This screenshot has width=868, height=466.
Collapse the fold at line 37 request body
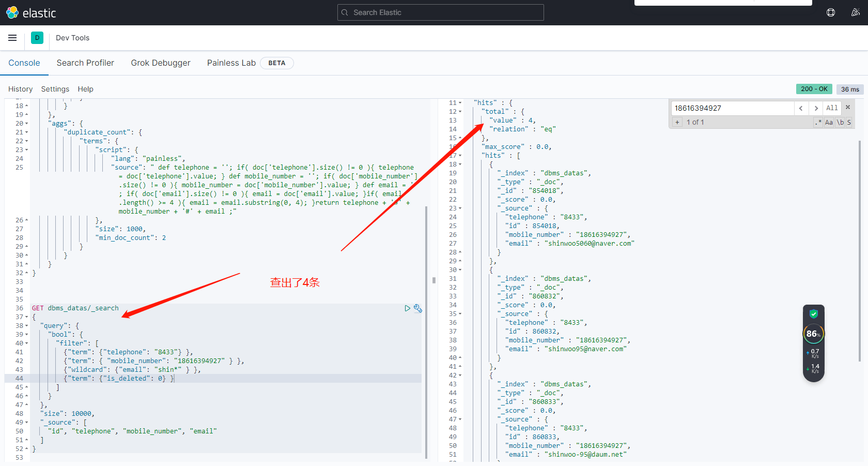click(x=27, y=317)
